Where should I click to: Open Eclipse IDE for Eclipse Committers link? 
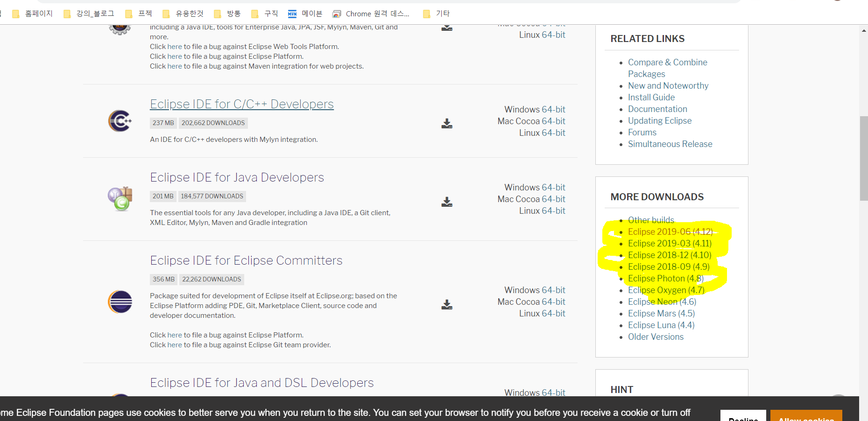coord(246,260)
